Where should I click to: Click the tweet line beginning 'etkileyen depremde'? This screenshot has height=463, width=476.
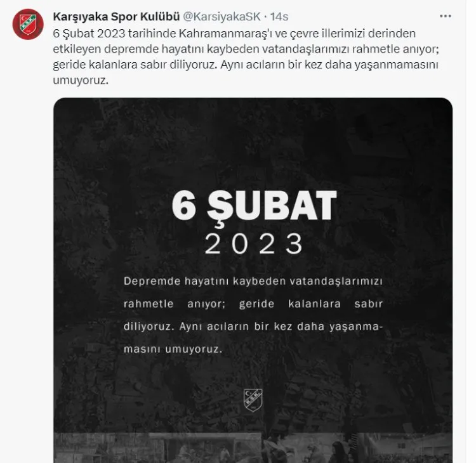[x=246, y=49]
